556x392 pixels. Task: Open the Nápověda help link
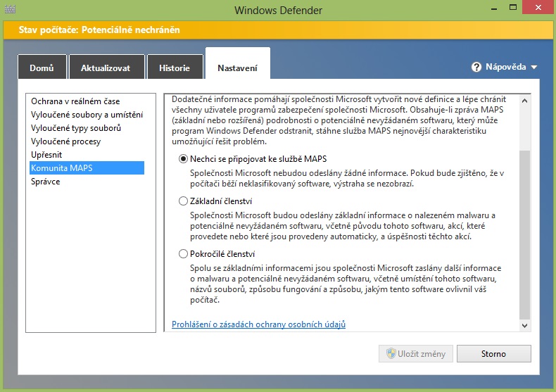505,67
